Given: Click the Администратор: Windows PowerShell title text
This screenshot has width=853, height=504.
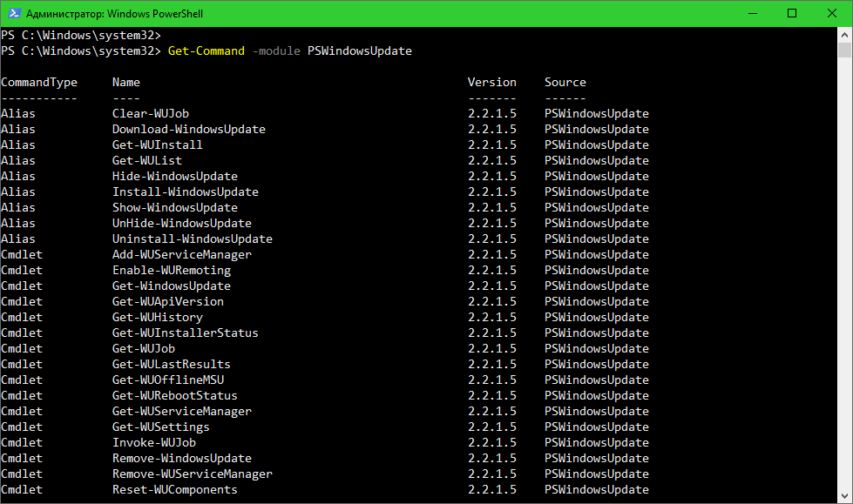Looking at the screenshot, I should point(114,13).
